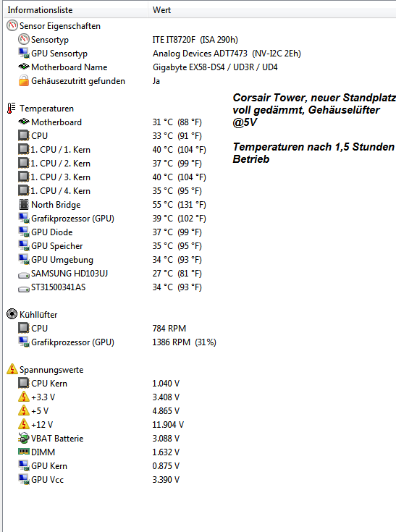
Task: Click the CPU Kern voltage icon
Action: (24, 383)
